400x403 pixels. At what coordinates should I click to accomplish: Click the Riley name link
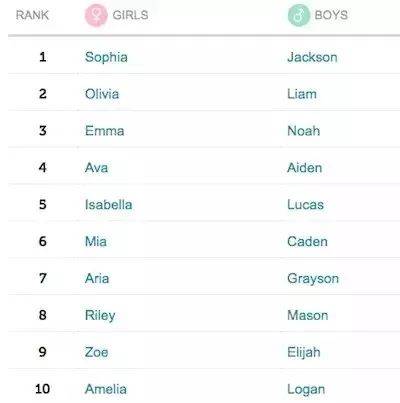[x=100, y=316]
